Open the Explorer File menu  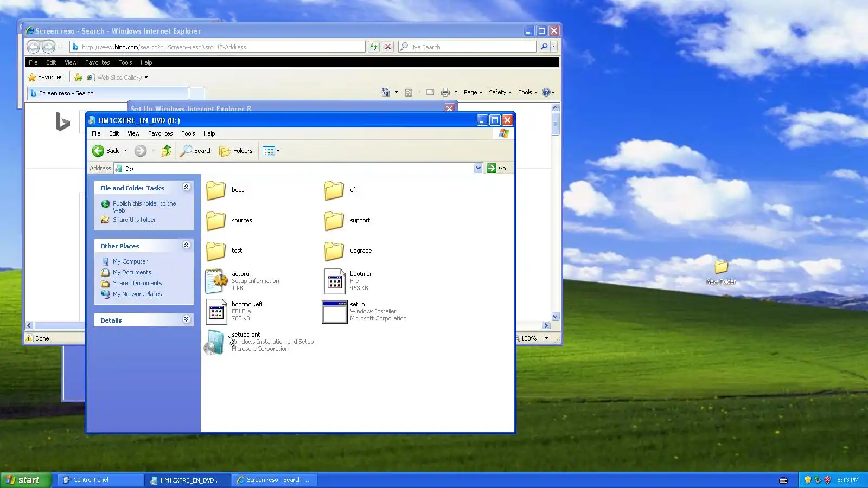click(x=96, y=133)
